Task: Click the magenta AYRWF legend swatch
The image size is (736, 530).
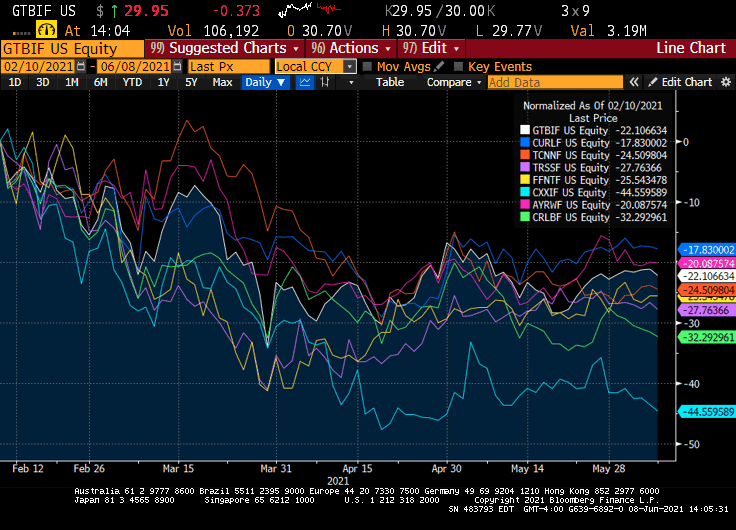Action: click(x=525, y=205)
